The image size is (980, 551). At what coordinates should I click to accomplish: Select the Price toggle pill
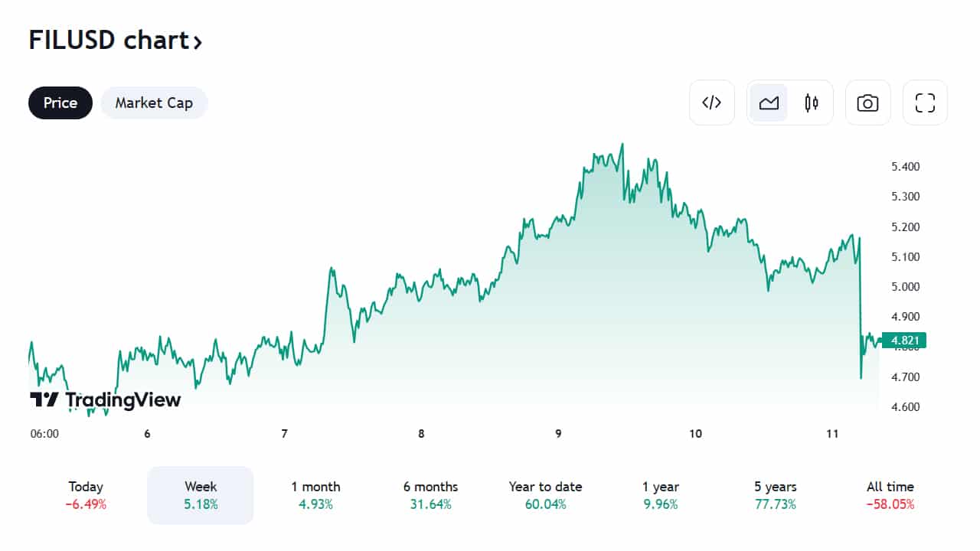pos(60,103)
